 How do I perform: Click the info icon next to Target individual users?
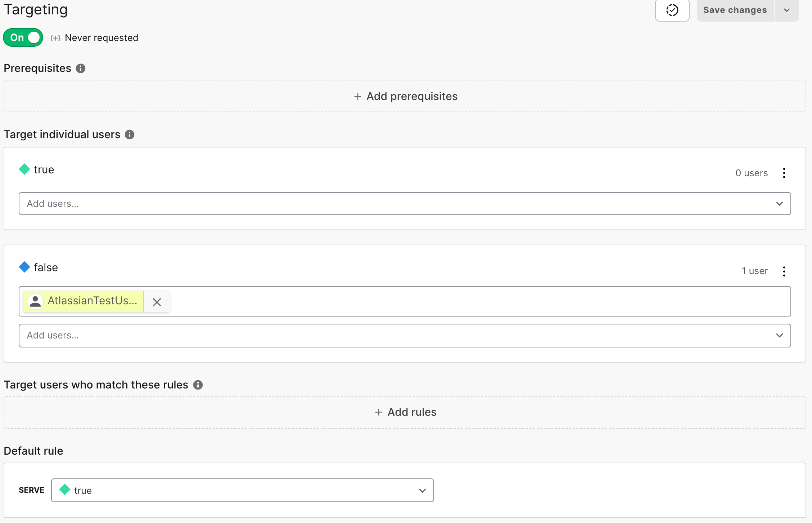pyautogui.click(x=130, y=134)
